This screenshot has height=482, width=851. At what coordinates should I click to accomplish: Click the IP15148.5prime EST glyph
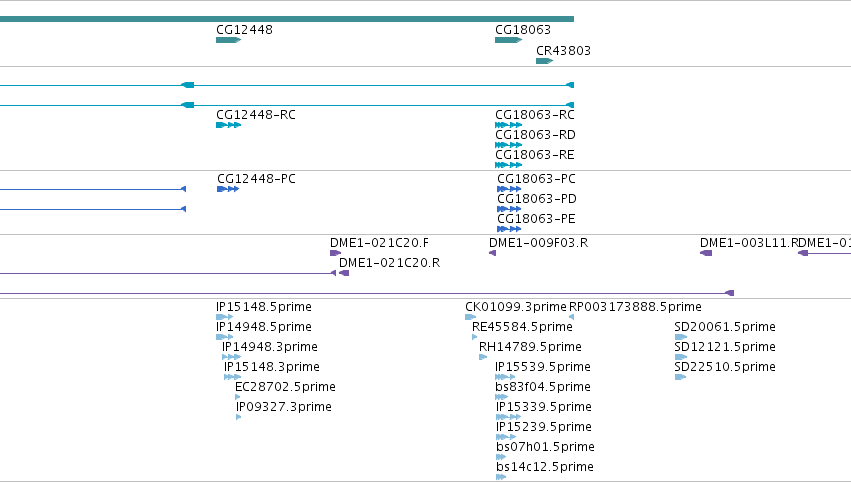(x=225, y=317)
